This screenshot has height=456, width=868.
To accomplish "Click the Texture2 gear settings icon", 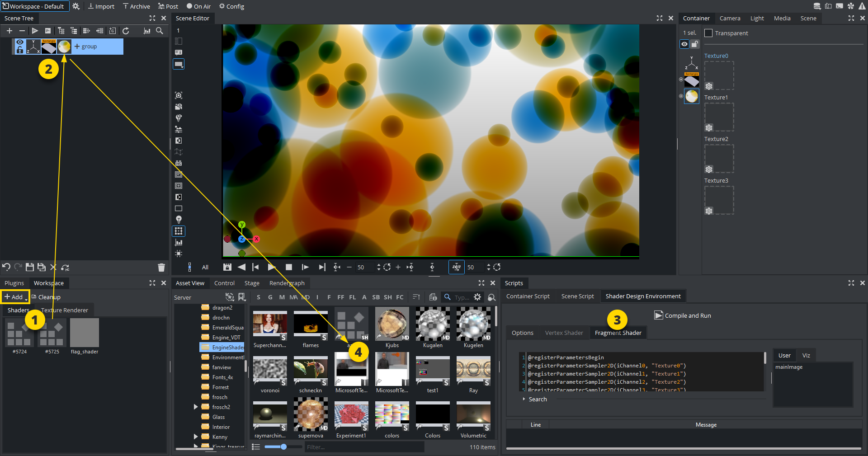I will 709,169.
